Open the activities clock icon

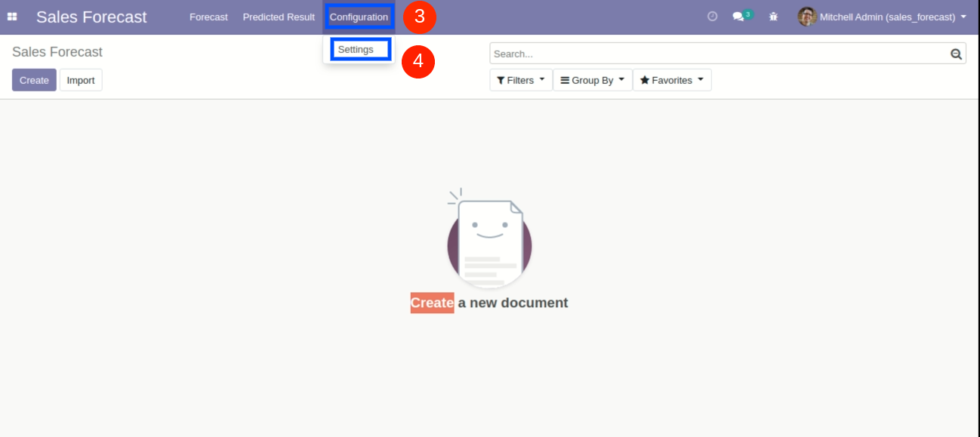click(712, 17)
